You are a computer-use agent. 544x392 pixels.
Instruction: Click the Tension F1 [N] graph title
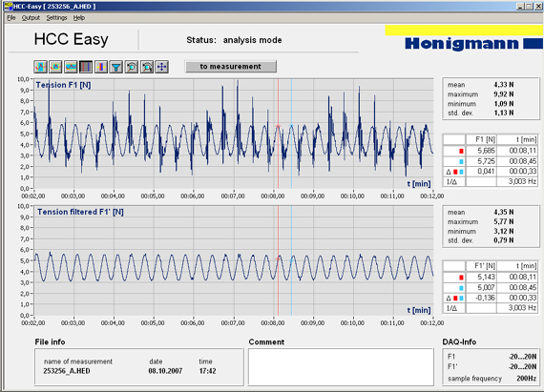coord(63,85)
